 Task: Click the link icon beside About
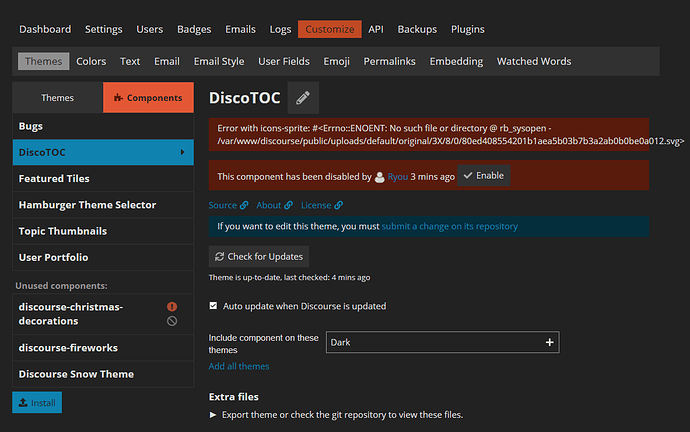(288, 205)
